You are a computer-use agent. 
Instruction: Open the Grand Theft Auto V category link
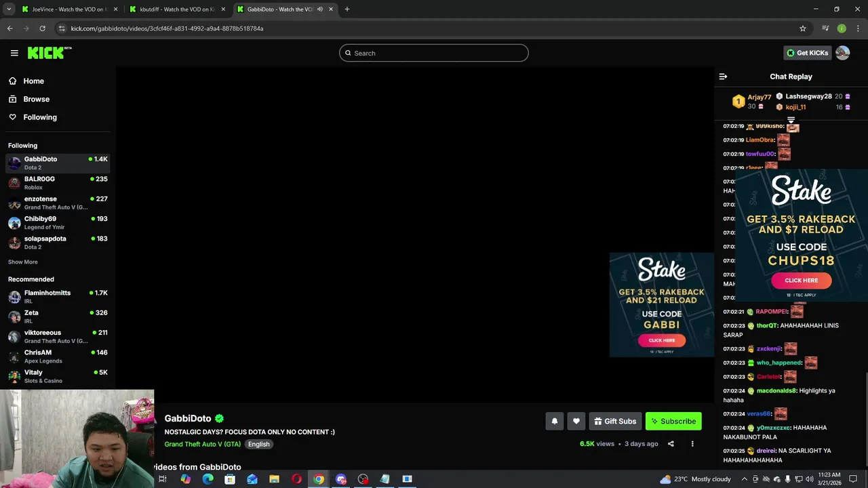202,444
